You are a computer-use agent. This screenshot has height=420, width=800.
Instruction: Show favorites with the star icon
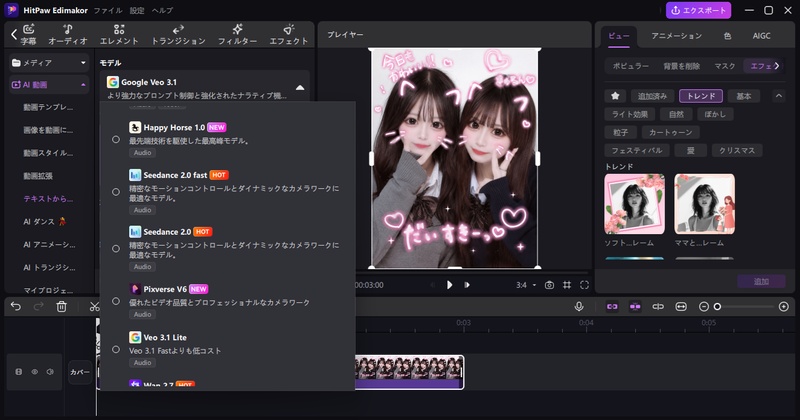pos(615,96)
